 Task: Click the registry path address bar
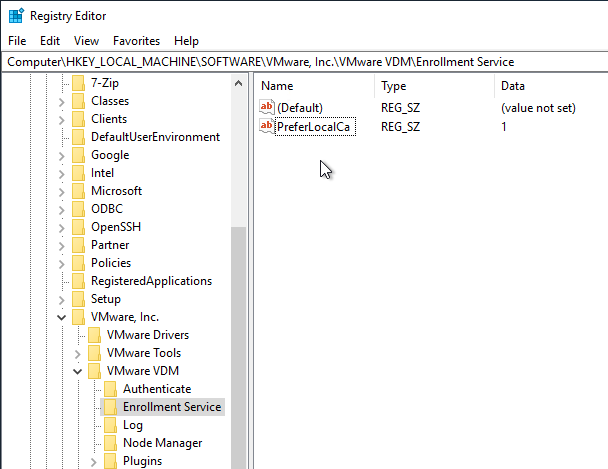(305, 62)
